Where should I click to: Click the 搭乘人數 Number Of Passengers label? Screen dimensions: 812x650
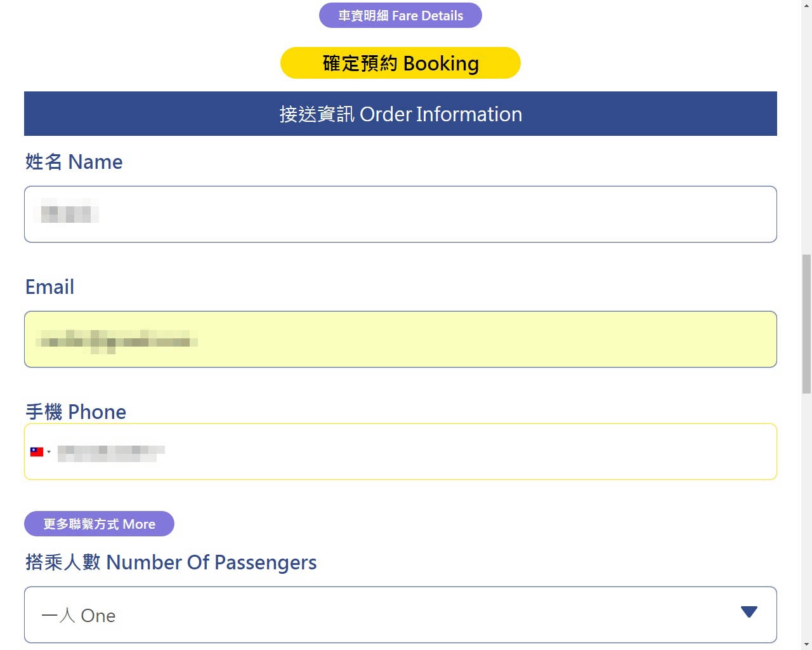pos(171,562)
